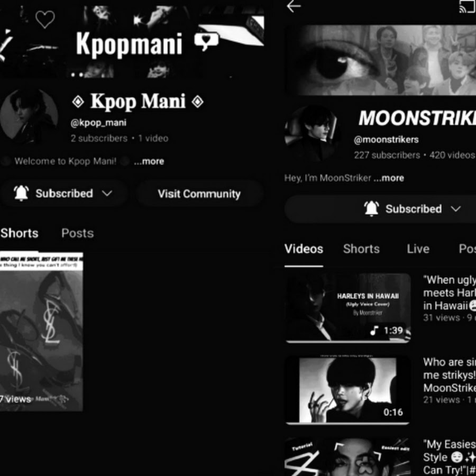Open the @moonstrikers handle link
The height and width of the screenshot is (476, 476).
pyautogui.click(x=386, y=140)
